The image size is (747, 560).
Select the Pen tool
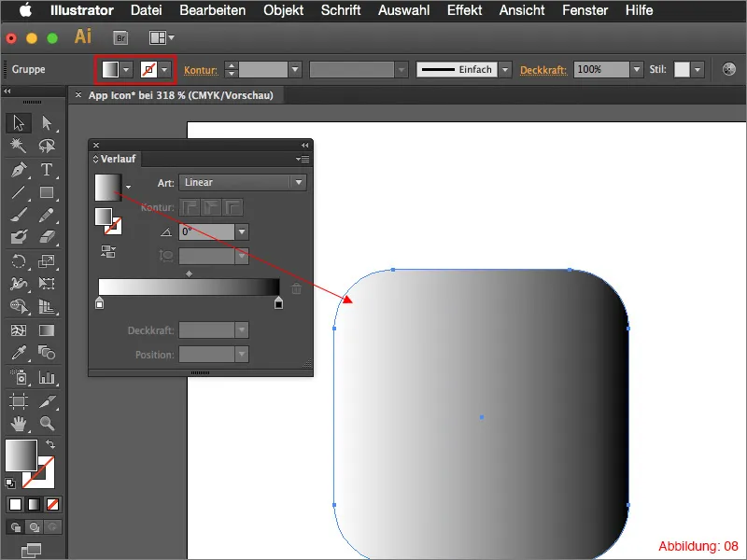pyautogui.click(x=19, y=170)
